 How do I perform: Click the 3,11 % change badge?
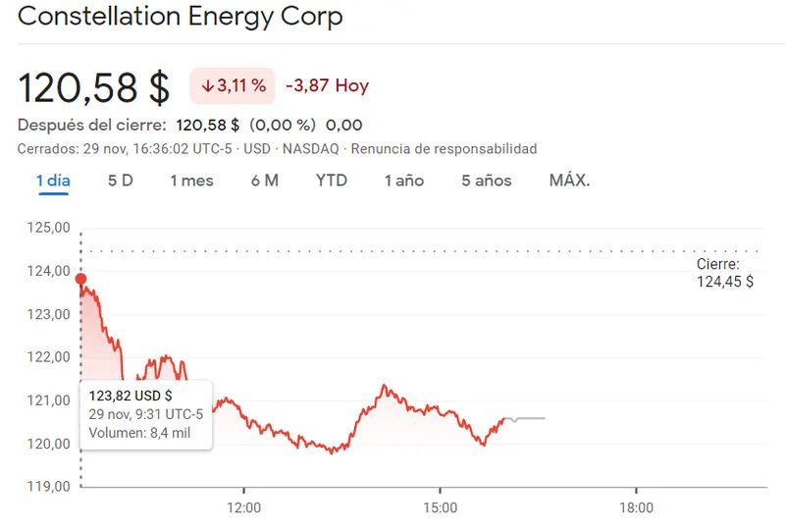tap(233, 86)
